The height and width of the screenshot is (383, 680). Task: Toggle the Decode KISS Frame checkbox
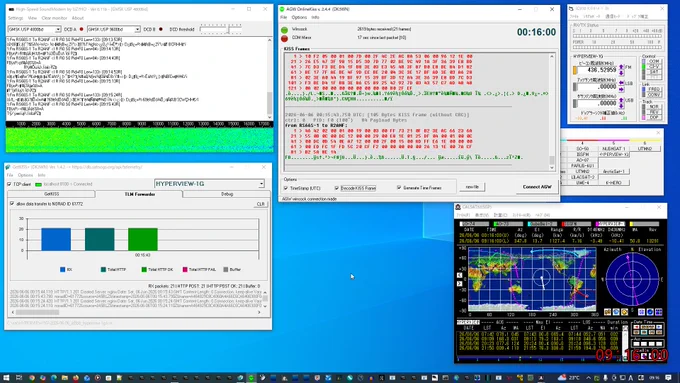click(x=337, y=188)
